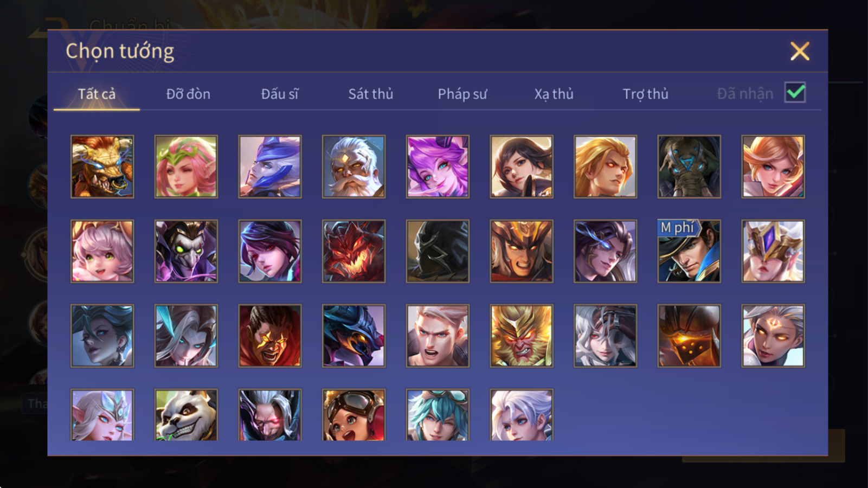Select the 'Đấu sĩ' tab

280,94
